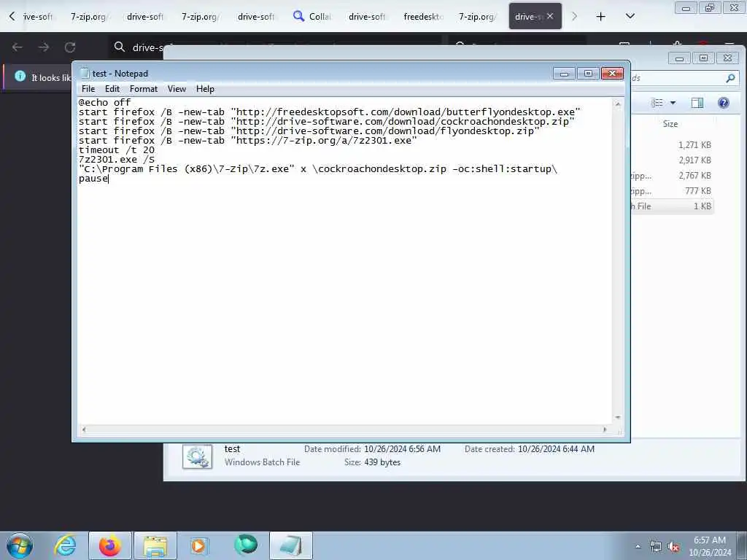The image size is (747, 560).
Task: Click the test batch file thumbnail in details pane
Action: [197, 457]
